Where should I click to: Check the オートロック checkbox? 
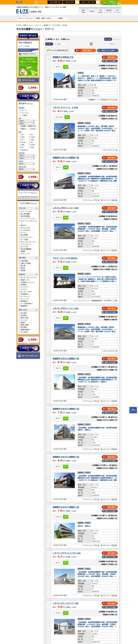coord(20,296)
